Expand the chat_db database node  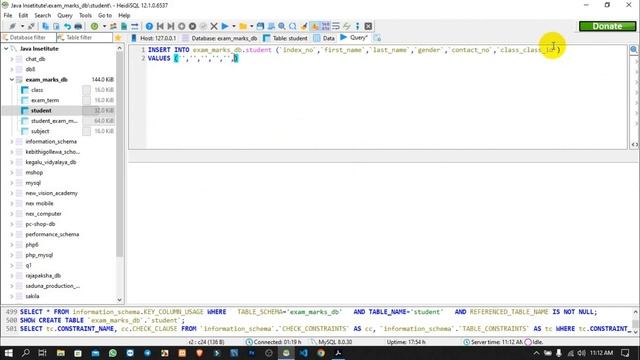coord(12,59)
